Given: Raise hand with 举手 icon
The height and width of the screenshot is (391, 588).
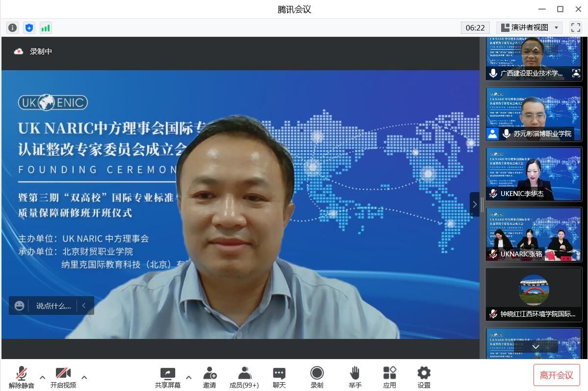Looking at the screenshot, I should [x=355, y=377].
